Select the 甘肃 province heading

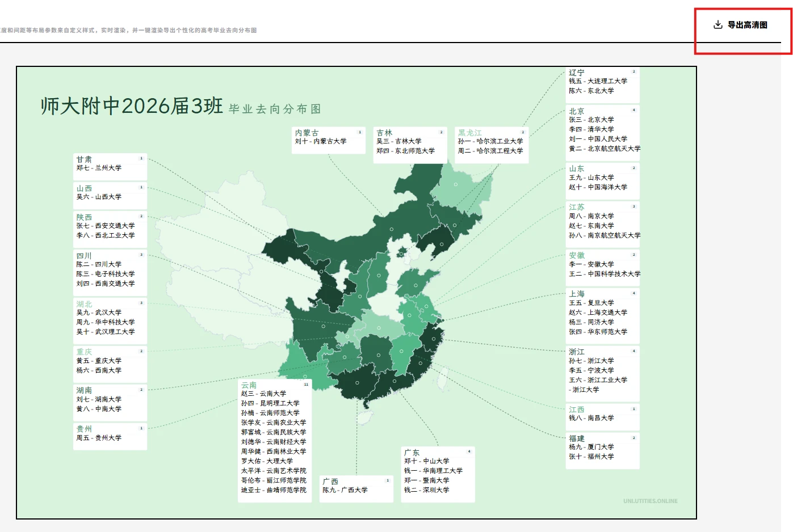(x=84, y=159)
